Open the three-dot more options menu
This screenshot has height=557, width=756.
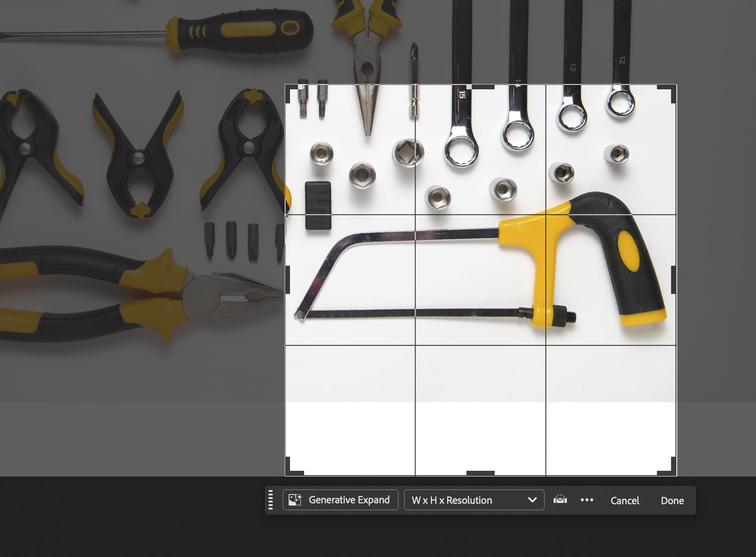tap(587, 500)
